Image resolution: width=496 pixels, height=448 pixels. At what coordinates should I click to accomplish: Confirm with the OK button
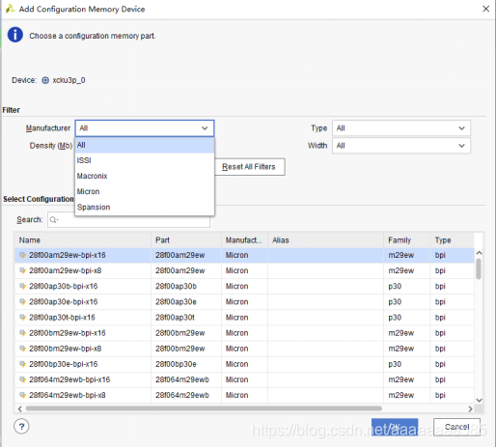tap(395, 427)
